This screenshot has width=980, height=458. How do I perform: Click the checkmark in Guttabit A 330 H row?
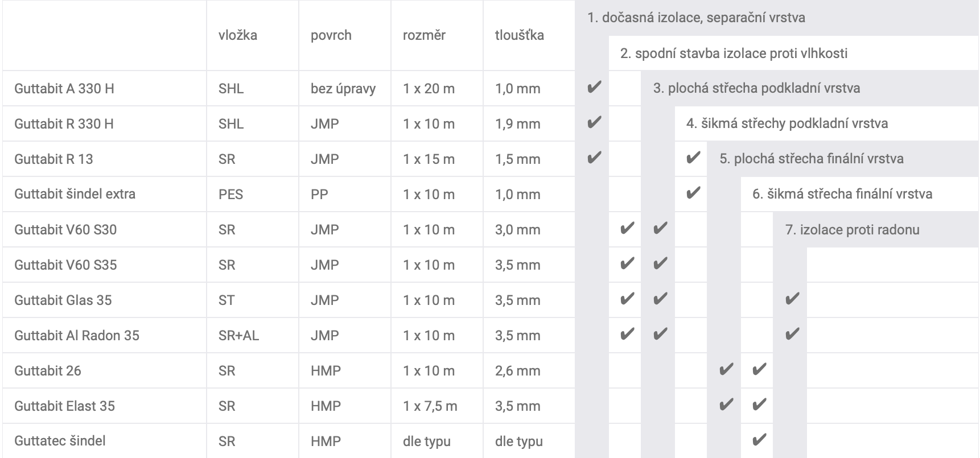(x=594, y=88)
